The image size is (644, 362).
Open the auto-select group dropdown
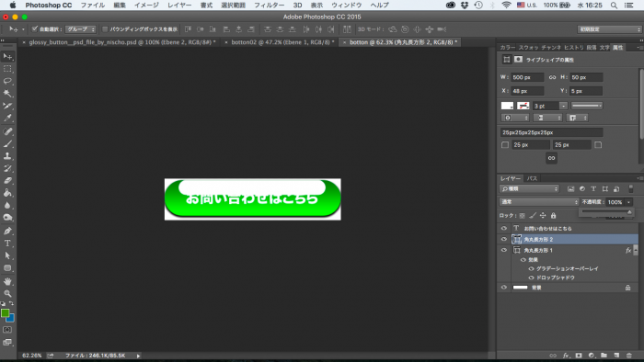(81, 29)
